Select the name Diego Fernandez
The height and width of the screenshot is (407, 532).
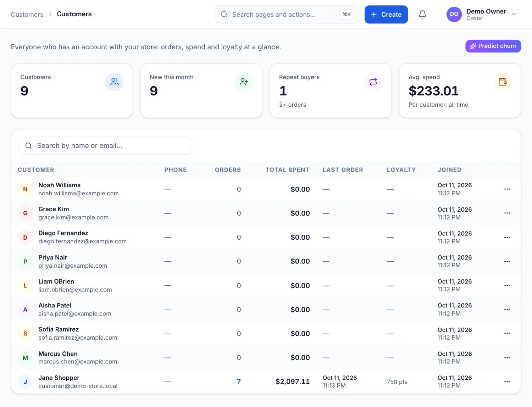pos(63,233)
